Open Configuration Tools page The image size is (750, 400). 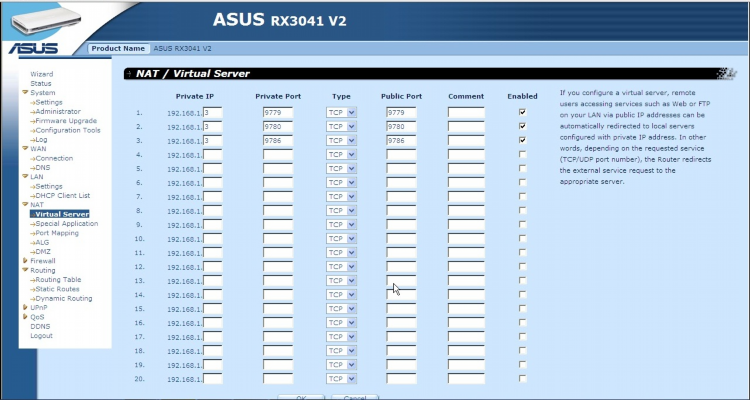[x=68, y=130]
